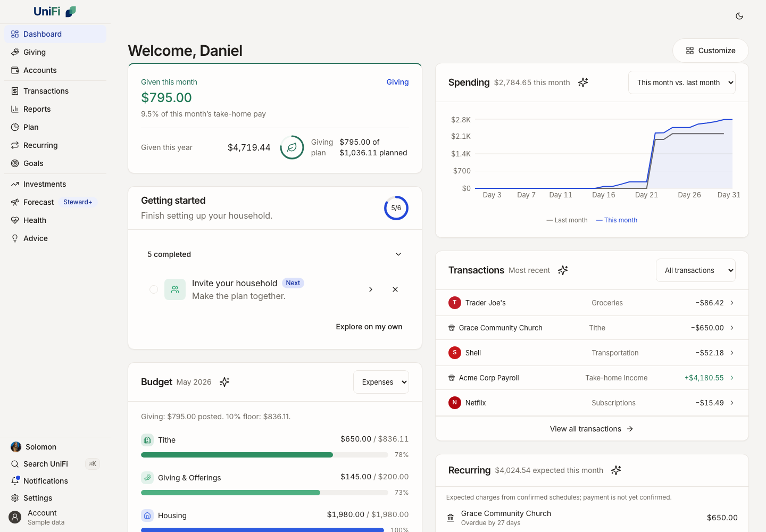Open This month vs. last month dropdown
Image resolution: width=766 pixels, height=532 pixels.
682,82
